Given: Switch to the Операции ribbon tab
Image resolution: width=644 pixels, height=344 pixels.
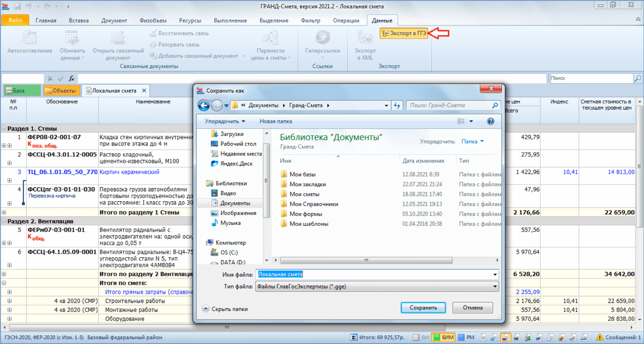Looking at the screenshot, I should tap(346, 21).
